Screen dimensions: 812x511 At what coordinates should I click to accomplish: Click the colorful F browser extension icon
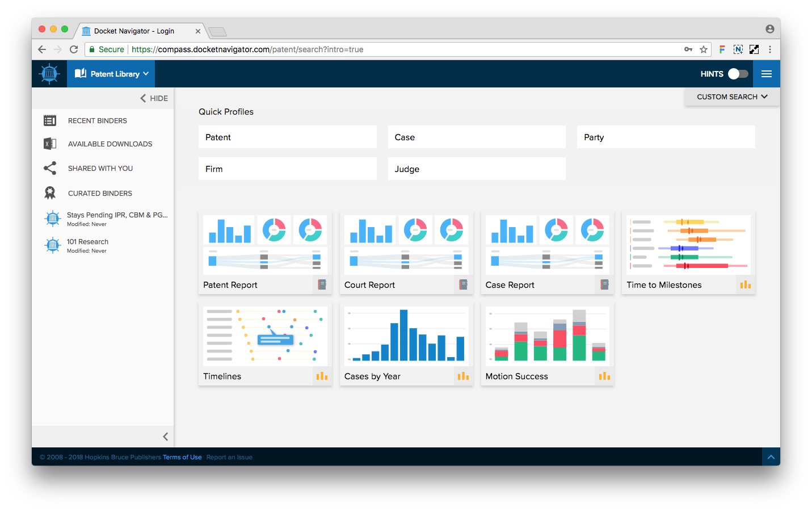pos(722,49)
